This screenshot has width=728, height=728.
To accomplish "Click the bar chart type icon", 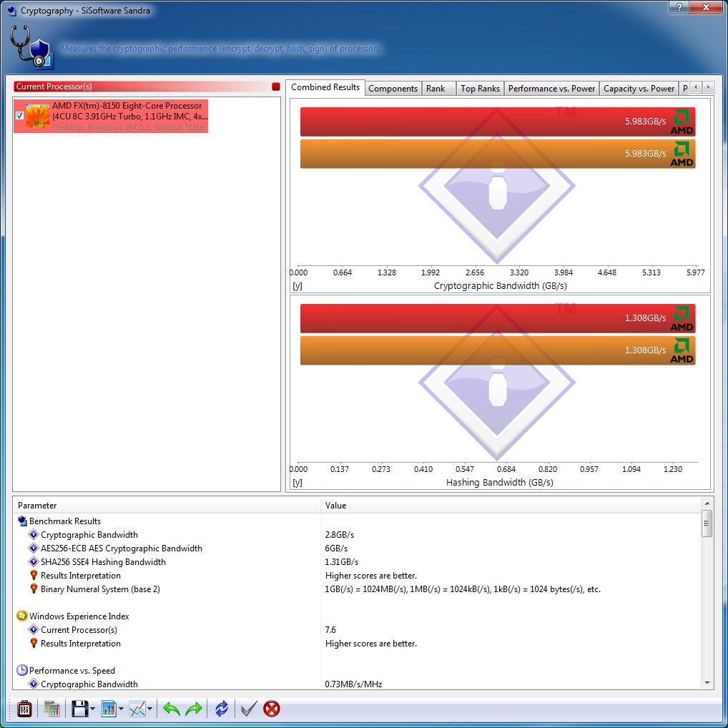I will pos(109,709).
